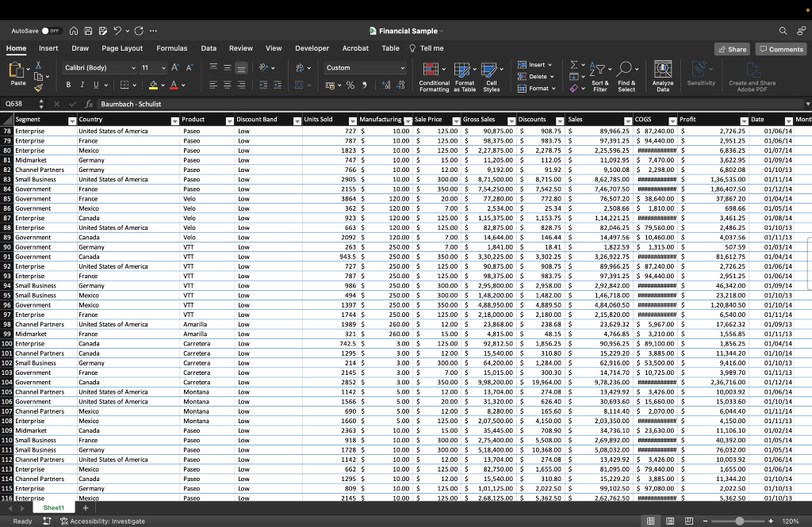Image resolution: width=812 pixels, height=527 pixels.
Task: Open the Insert cells dropdown
Action: 535,65
